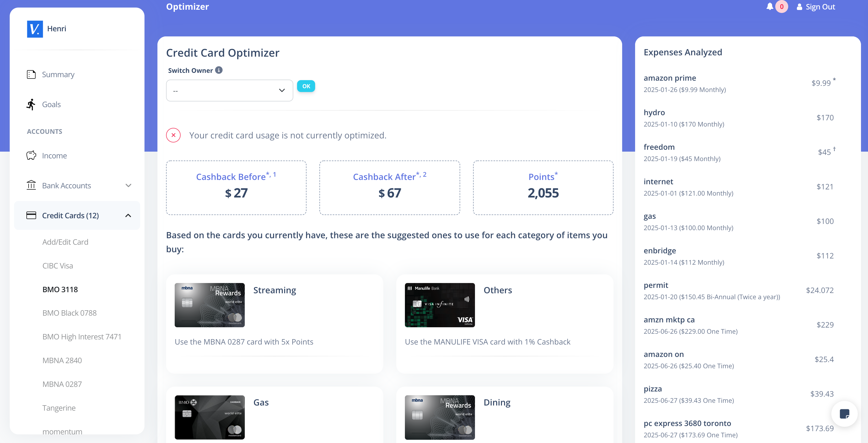Click the Manulife Visa Infinite card image
The width and height of the screenshot is (868, 443).
click(440, 305)
